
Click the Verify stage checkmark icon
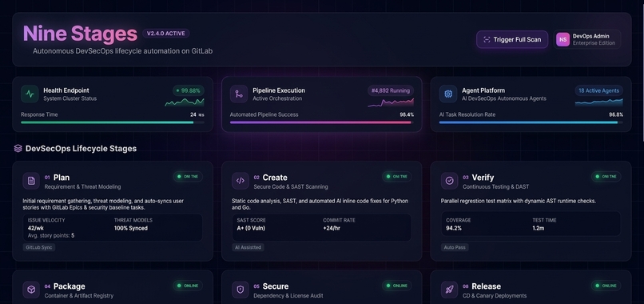(x=449, y=181)
